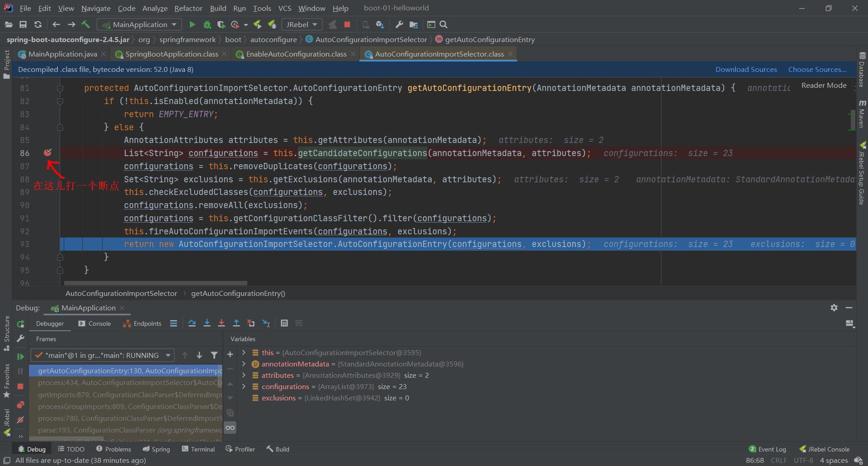Start debugging with the green bug icon
This screenshot has width=868, height=466.
(207, 24)
